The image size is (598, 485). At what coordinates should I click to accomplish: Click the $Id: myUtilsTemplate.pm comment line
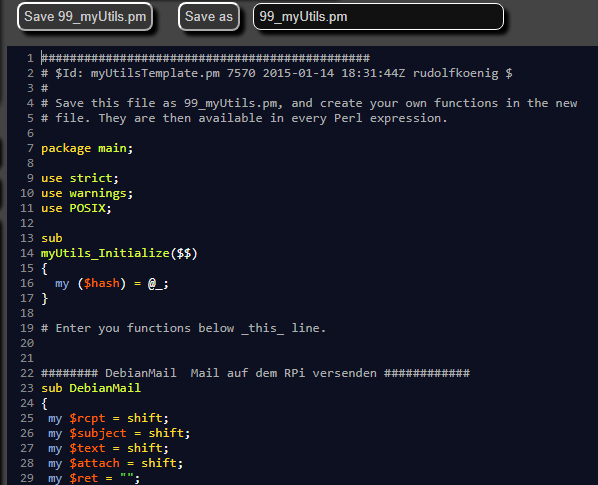276,73
